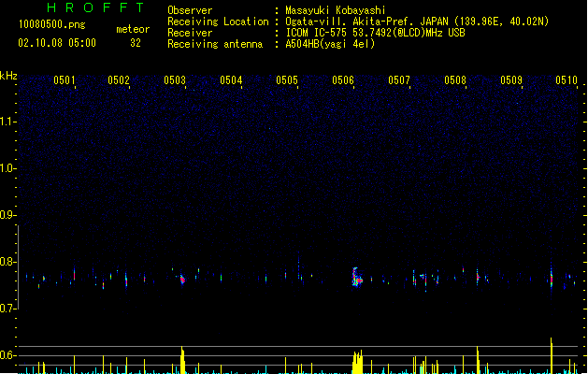This screenshot has width=588, height=374.
Task: Click the meteor label
Action: [x=133, y=29]
